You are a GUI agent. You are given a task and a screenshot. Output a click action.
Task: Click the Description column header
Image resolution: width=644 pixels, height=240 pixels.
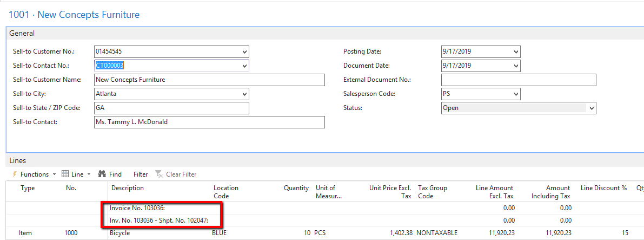click(x=128, y=189)
